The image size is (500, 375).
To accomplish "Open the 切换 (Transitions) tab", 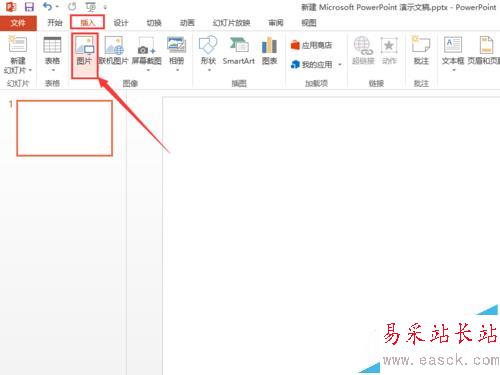I will 154,23.
